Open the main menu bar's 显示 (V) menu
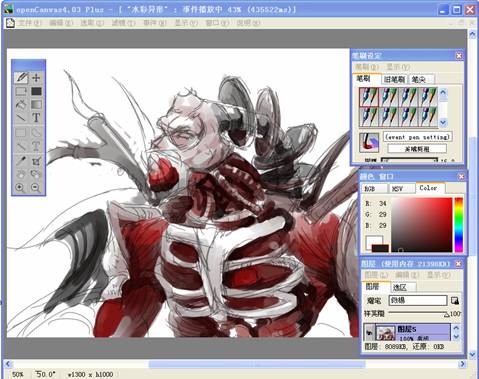The width and height of the screenshot is (479, 379). tap(186, 23)
